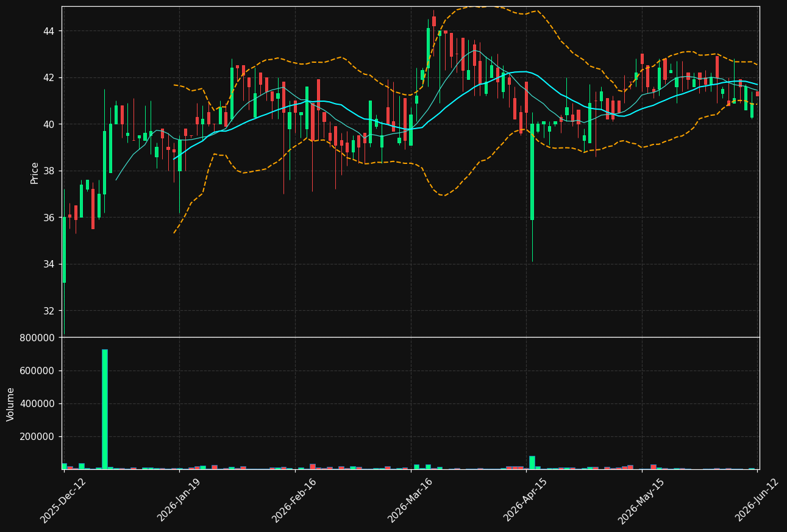Screen dimensions: 787x532
Task: Click the 40 price tick label
Action: (49, 124)
